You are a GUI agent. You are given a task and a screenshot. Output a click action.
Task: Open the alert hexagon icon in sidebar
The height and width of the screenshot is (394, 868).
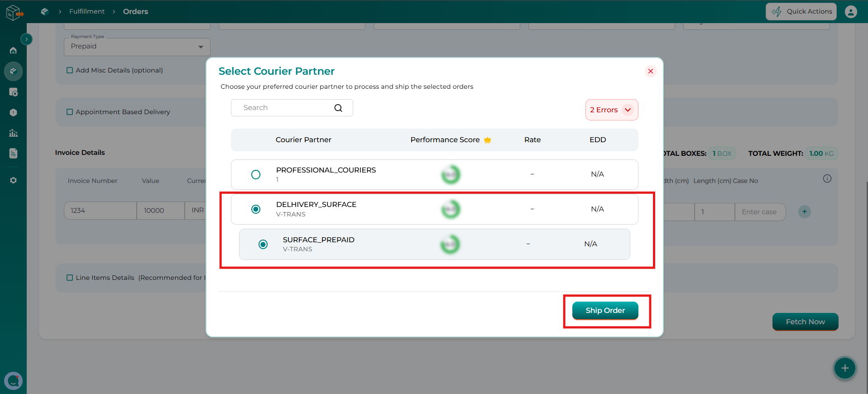point(13,112)
